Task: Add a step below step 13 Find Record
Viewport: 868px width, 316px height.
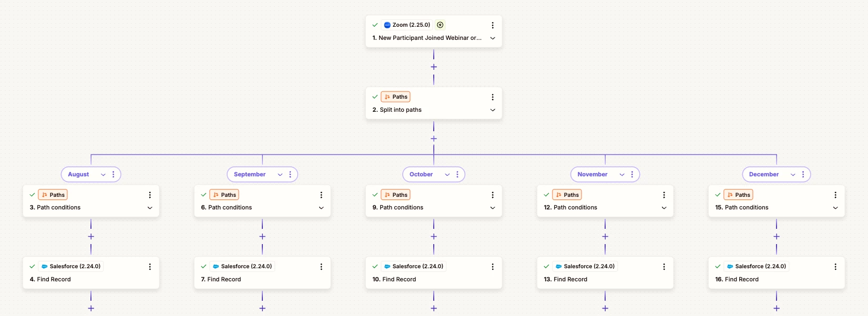Action: pos(605,308)
